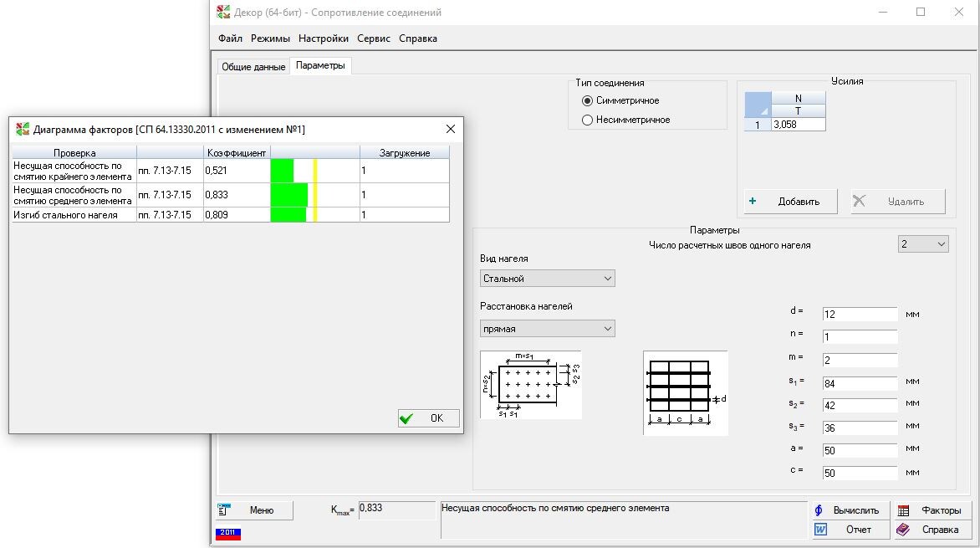Maximize the Декор window
This screenshot has width=980, height=548.
tap(921, 12)
